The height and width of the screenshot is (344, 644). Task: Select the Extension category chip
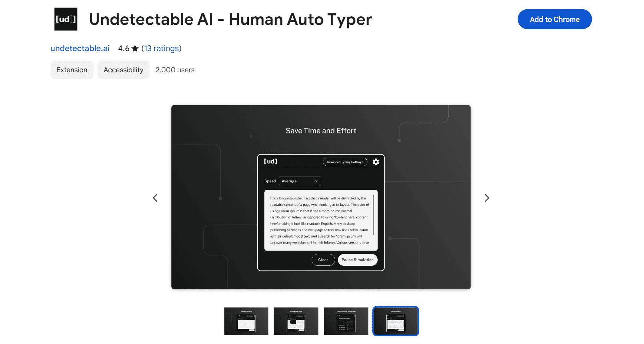click(x=72, y=70)
